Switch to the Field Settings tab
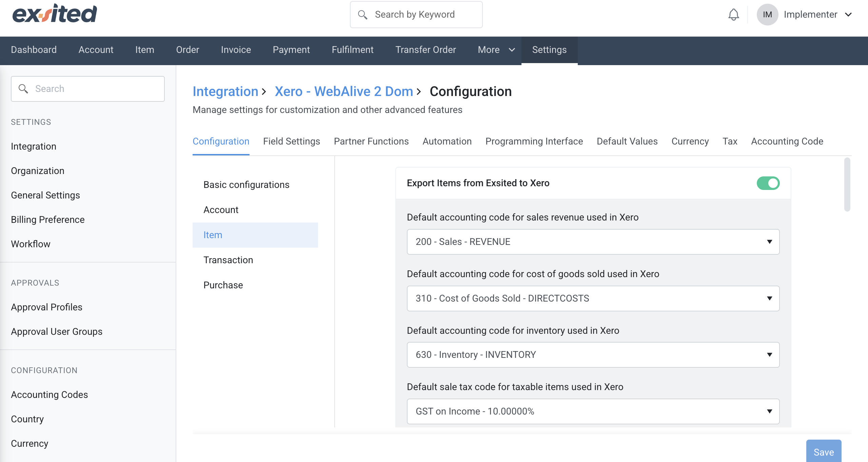The width and height of the screenshot is (868, 462). click(292, 141)
